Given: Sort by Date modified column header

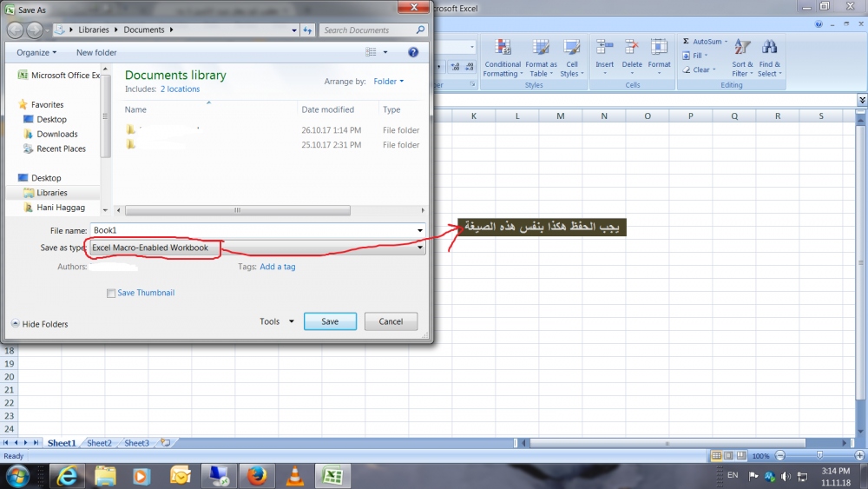Looking at the screenshot, I should (328, 109).
